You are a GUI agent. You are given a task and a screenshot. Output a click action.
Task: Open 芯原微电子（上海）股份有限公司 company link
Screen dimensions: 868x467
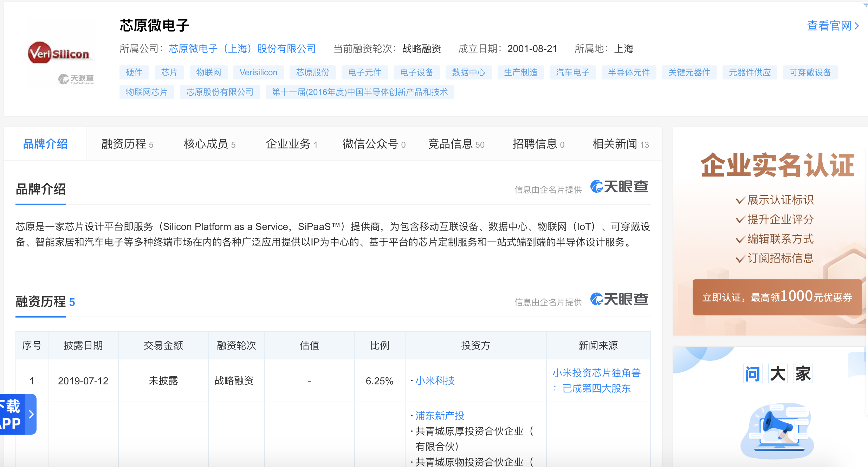[x=242, y=49]
